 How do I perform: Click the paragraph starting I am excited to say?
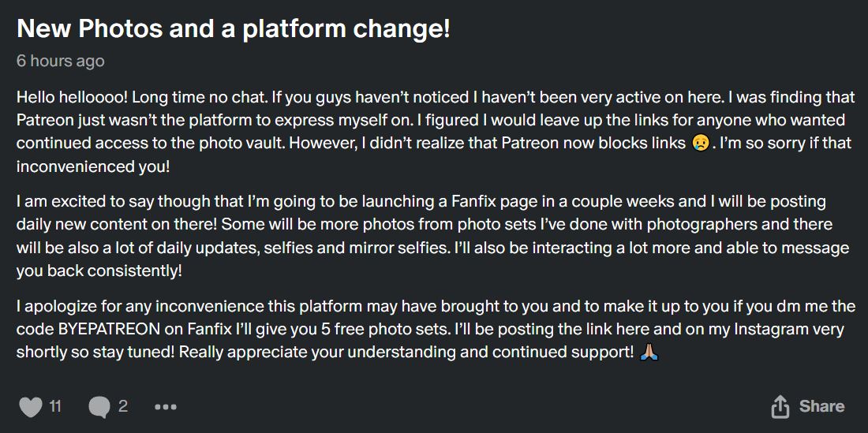pos(432,237)
